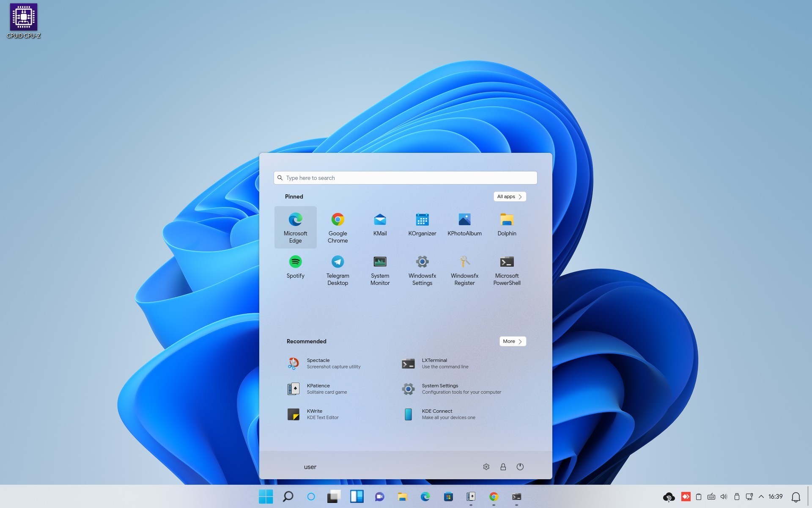
Task: Open notifications bell
Action: (x=796, y=497)
